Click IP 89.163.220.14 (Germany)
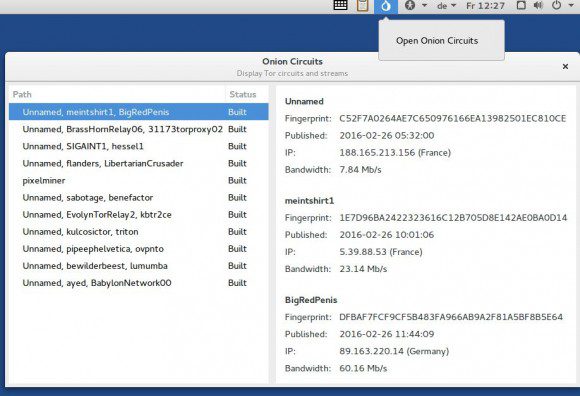 pyautogui.click(x=394, y=351)
